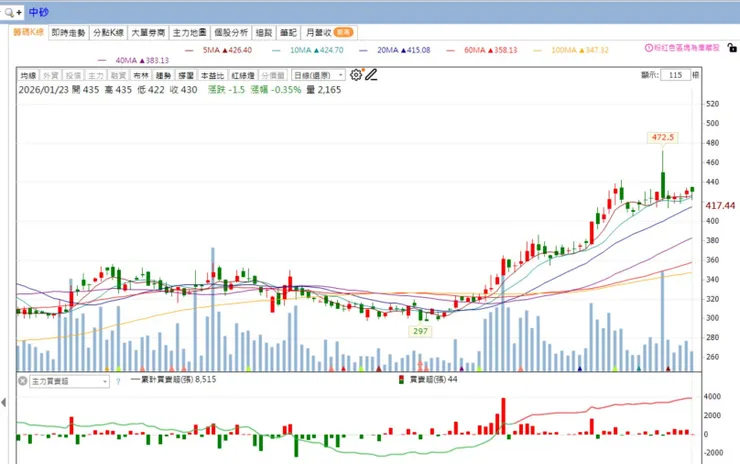Click the pink 粉紅色 notice text
The image size is (740, 464).
687,48
